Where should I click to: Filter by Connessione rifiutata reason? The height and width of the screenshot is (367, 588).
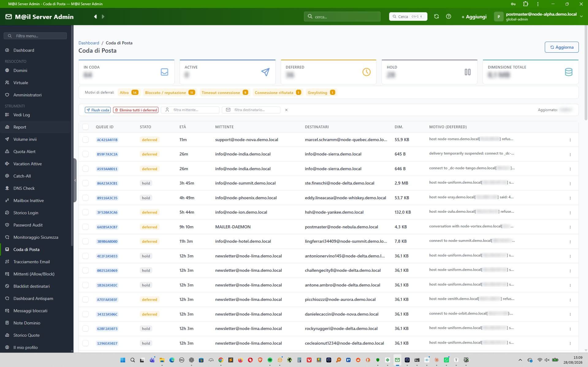(278, 92)
